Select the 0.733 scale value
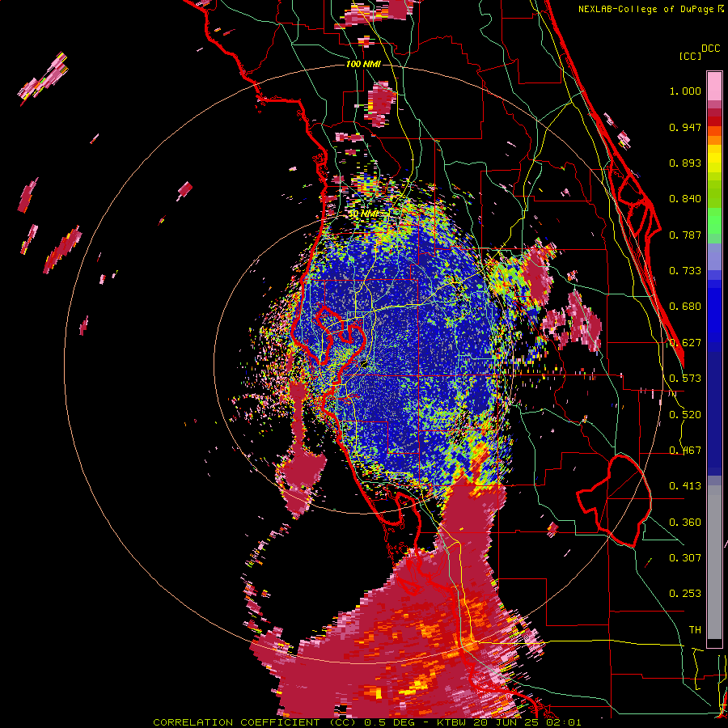The width and height of the screenshot is (728, 728). click(685, 271)
